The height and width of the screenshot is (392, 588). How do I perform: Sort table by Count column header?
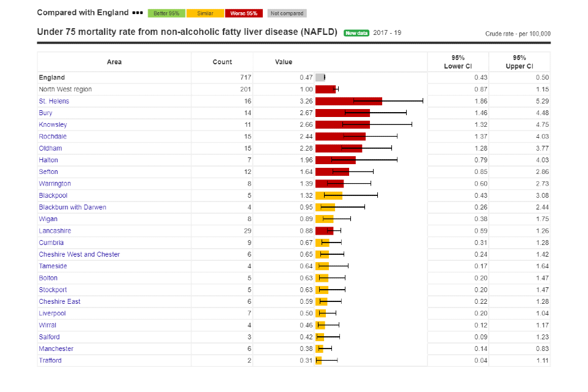click(x=222, y=62)
